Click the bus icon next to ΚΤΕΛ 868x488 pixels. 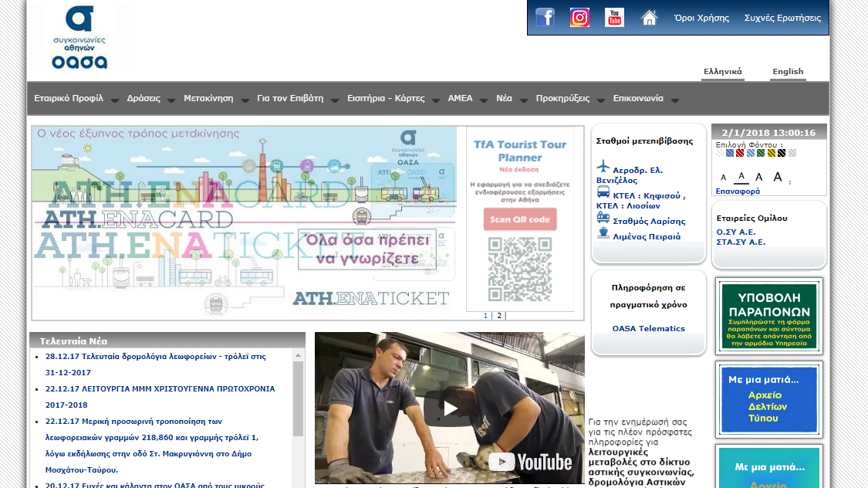coord(603,191)
